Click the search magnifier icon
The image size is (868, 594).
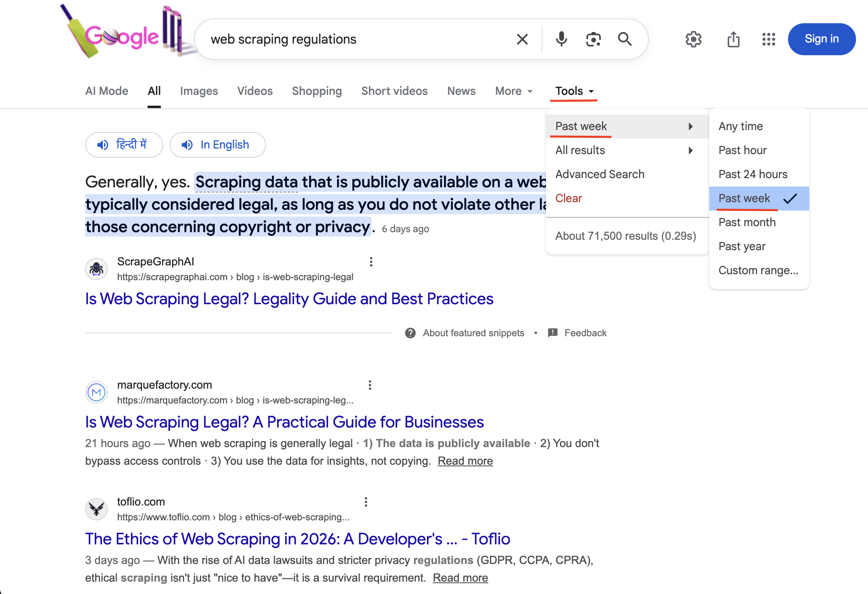tap(625, 39)
